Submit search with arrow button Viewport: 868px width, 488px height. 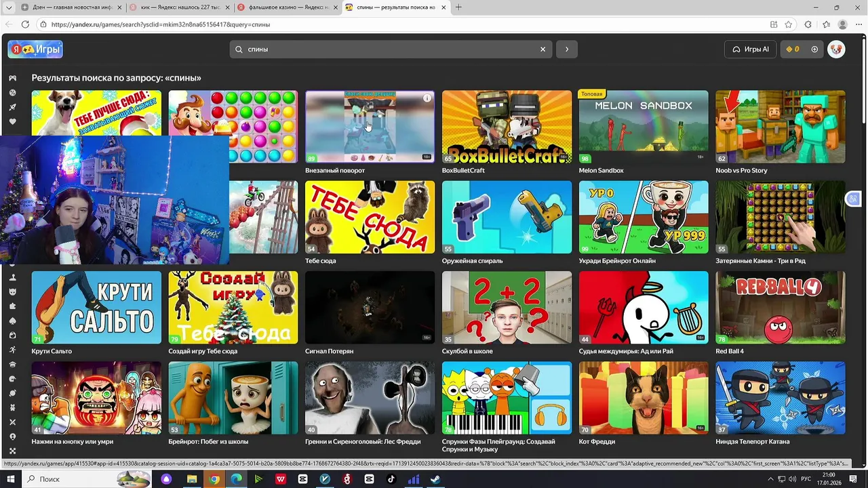567,49
